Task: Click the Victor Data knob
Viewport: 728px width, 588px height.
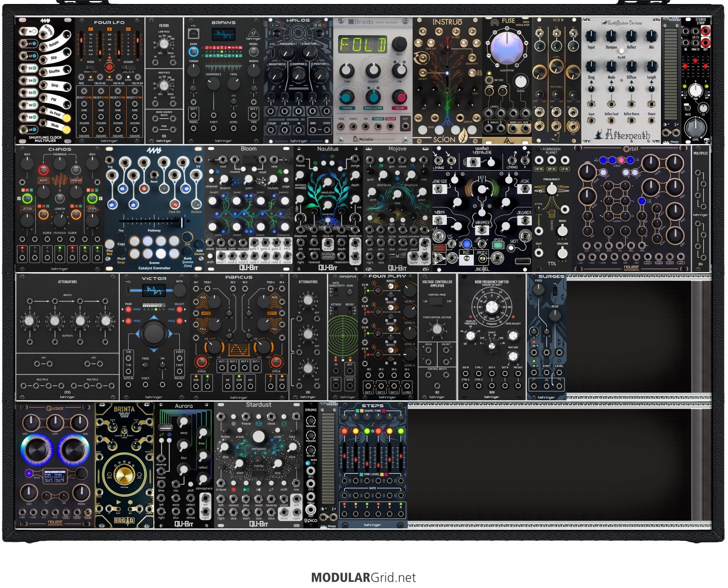Action: pyautogui.click(x=179, y=291)
